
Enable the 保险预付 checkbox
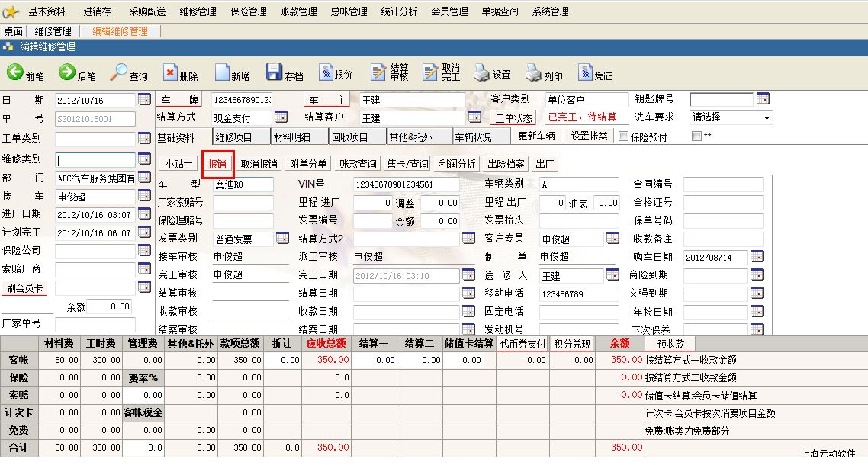pos(623,136)
